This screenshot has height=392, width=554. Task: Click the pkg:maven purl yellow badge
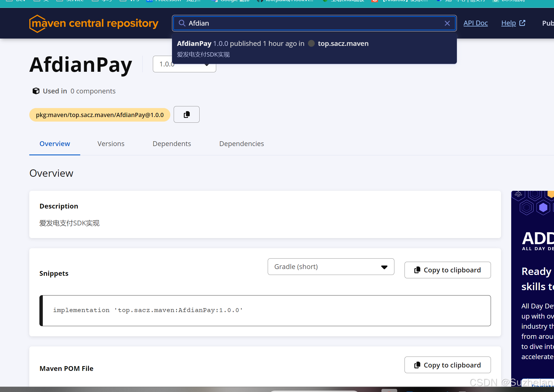pos(100,115)
